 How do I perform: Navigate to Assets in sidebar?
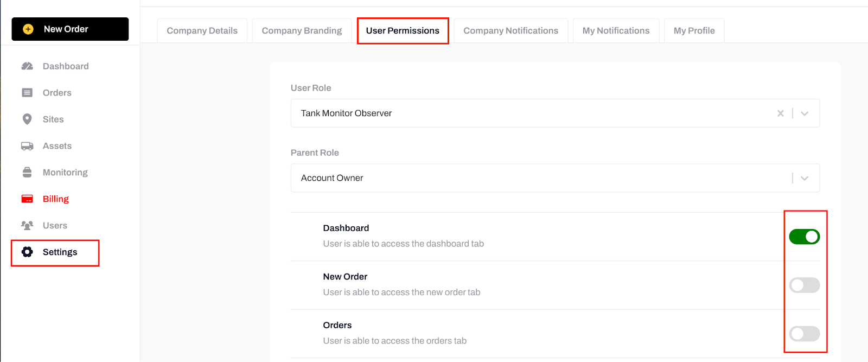pyautogui.click(x=57, y=146)
